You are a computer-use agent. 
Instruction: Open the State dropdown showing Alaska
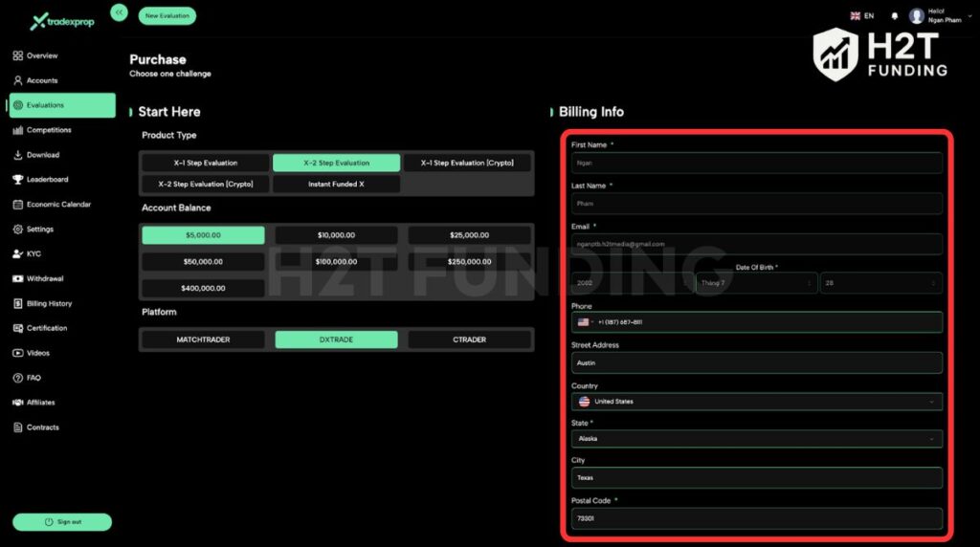point(756,439)
